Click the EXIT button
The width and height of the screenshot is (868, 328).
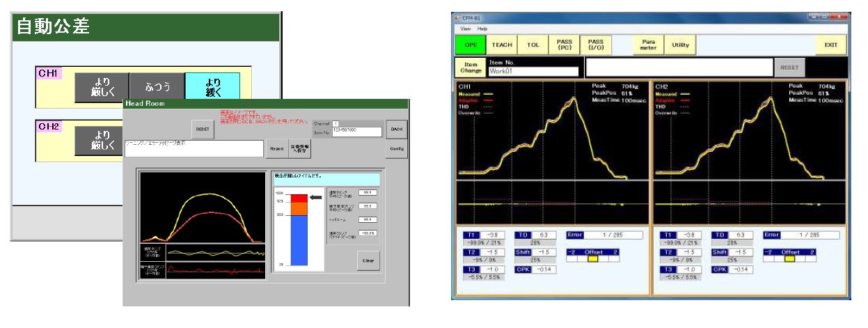[831, 45]
